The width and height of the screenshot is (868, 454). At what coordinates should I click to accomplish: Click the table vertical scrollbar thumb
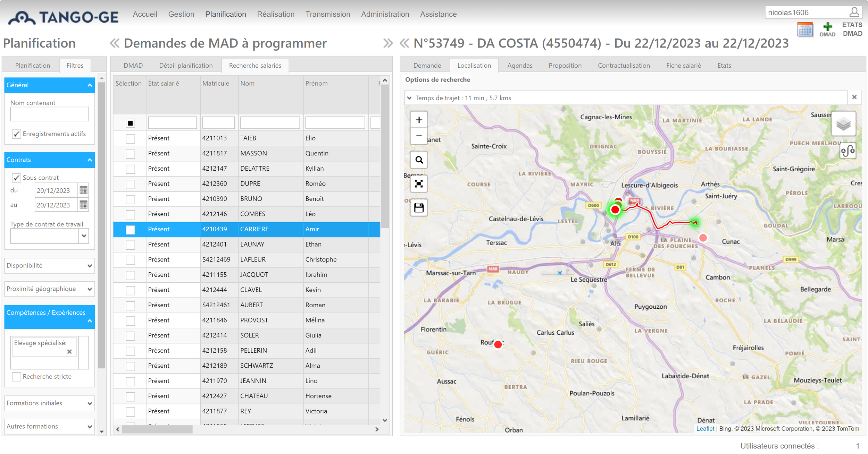(385, 156)
